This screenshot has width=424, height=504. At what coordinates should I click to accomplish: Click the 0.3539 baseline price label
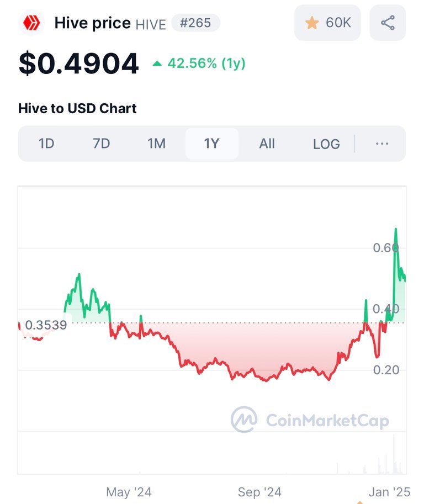(x=46, y=325)
